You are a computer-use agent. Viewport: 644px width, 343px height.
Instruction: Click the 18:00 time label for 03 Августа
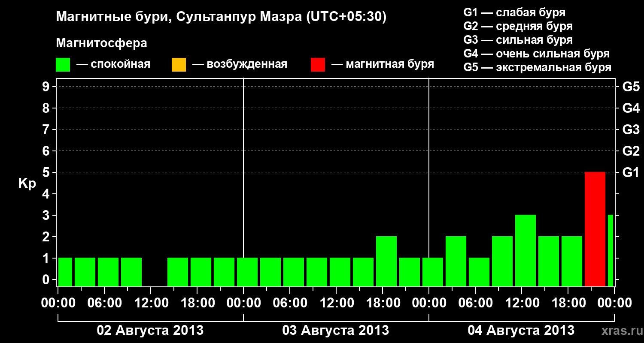click(383, 303)
